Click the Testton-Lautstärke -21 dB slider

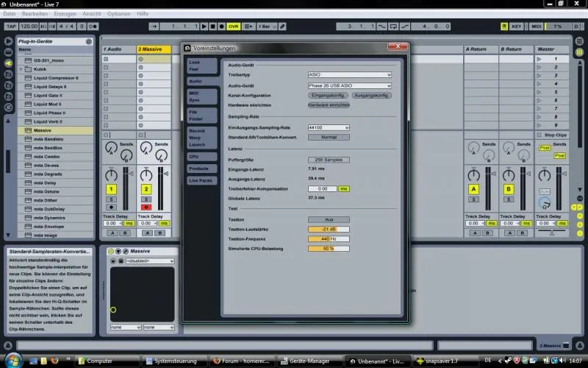coord(329,229)
